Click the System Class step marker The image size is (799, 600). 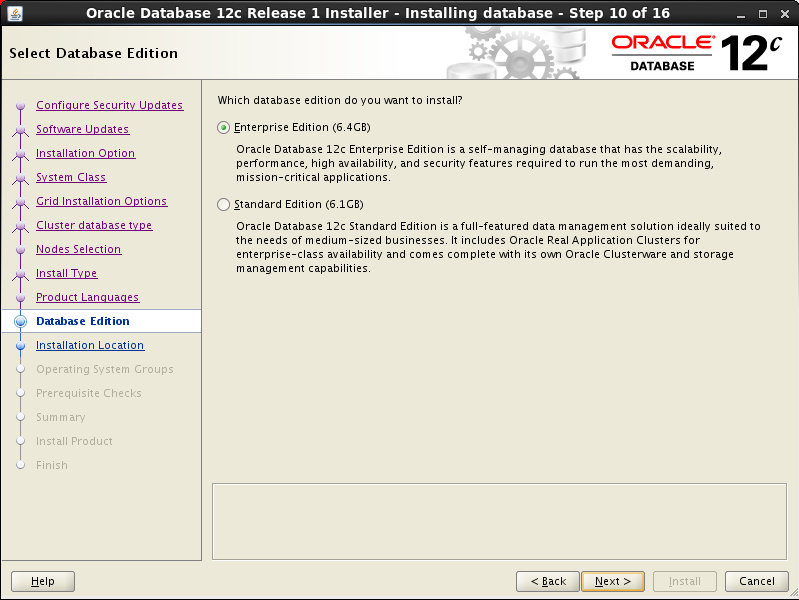[x=20, y=178]
